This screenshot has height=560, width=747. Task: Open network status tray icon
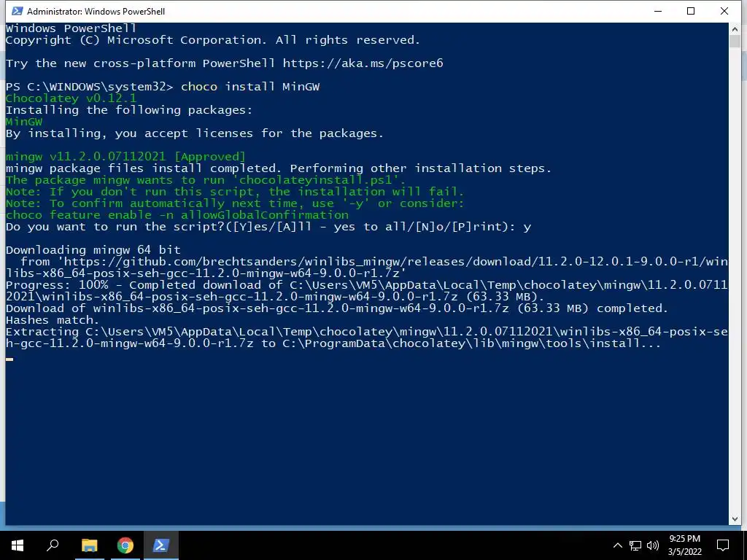(635, 545)
